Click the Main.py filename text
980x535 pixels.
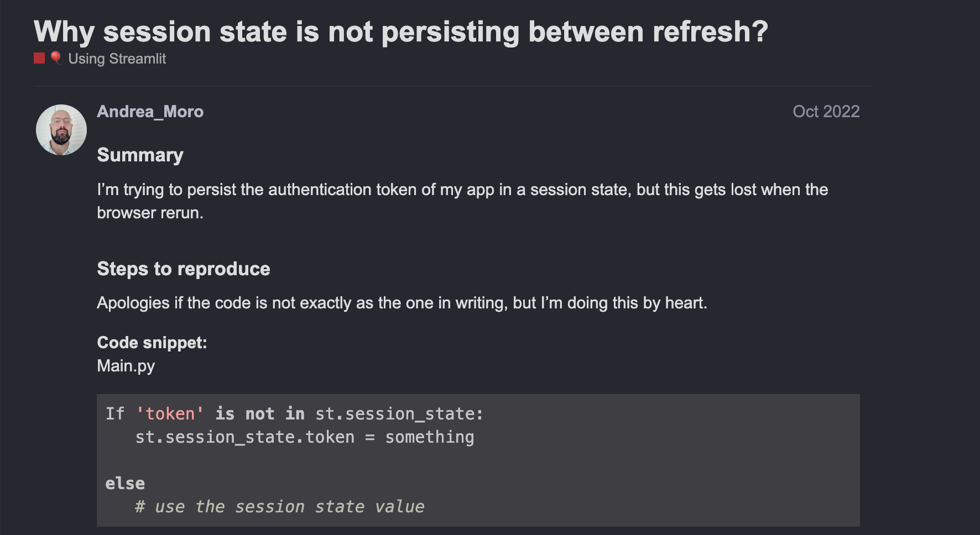[126, 366]
